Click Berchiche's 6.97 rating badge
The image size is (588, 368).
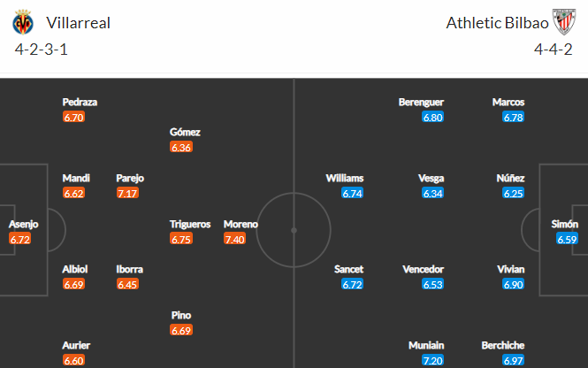514,360
